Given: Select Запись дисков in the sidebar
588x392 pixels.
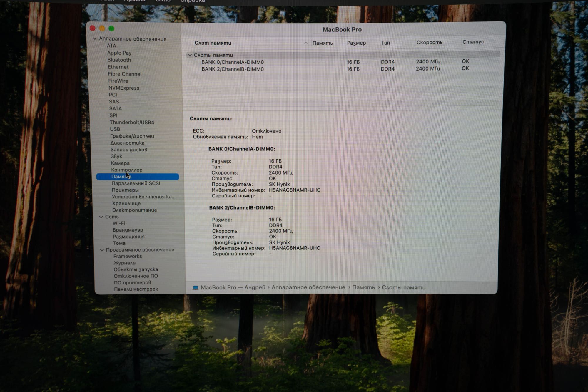Looking at the screenshot, I should click(x=129, y=150).
